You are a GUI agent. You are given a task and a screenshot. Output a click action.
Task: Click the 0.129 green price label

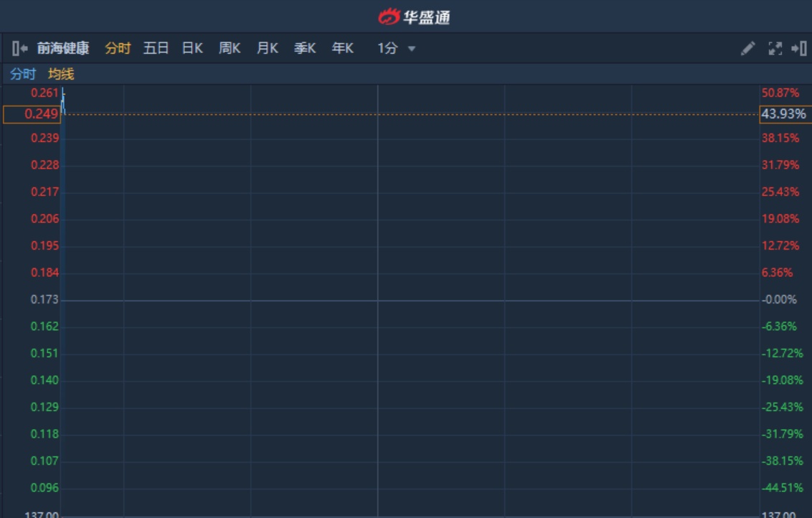[x=44, y=407]
